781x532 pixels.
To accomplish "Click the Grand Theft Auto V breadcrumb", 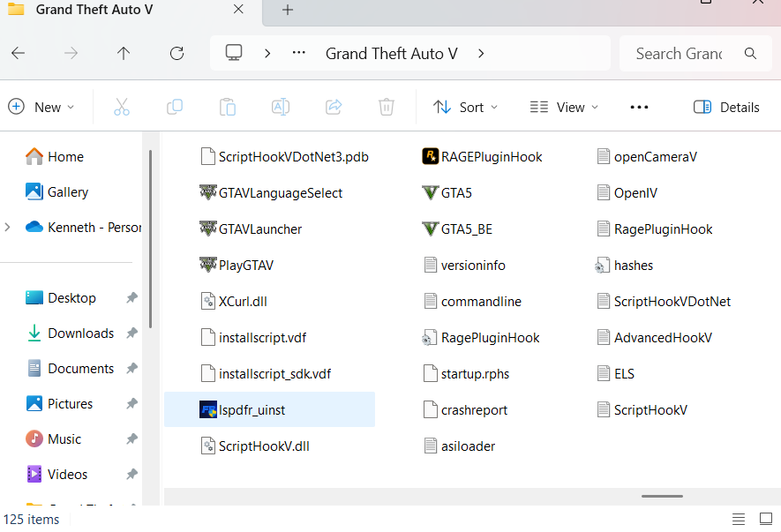I will pos(392,53).
